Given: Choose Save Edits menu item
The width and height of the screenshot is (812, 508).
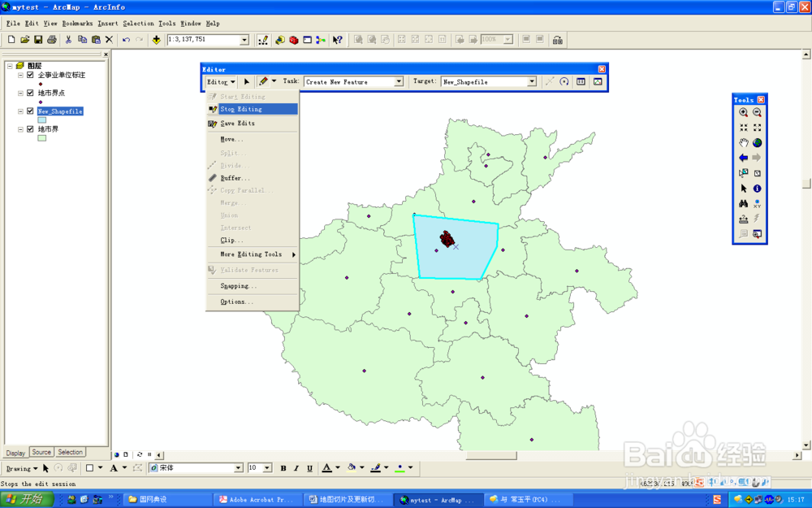Looking at the screenshot, I should [x=253, y=124].
